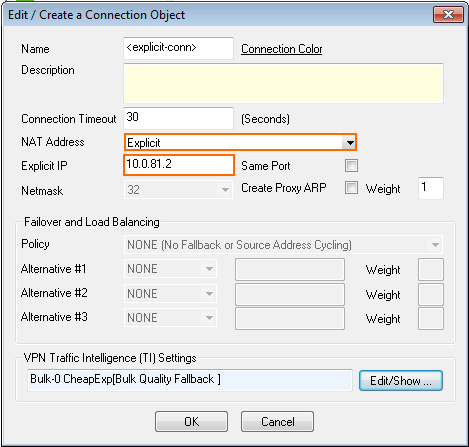The height and width of the screenshot is (447, 469).
Task: Click the Explicit IP address field
Action: (x=179, y=165)
